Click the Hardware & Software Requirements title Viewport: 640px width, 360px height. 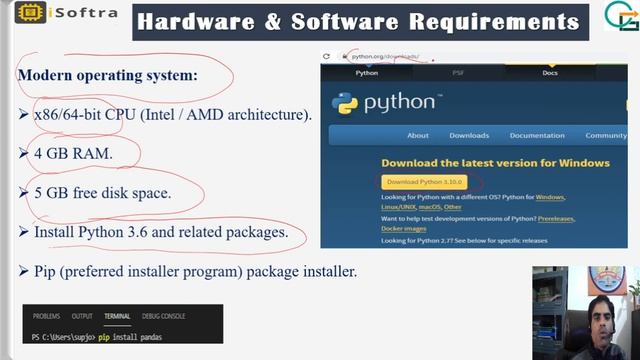pyautogui.click(x=360, y=22)
